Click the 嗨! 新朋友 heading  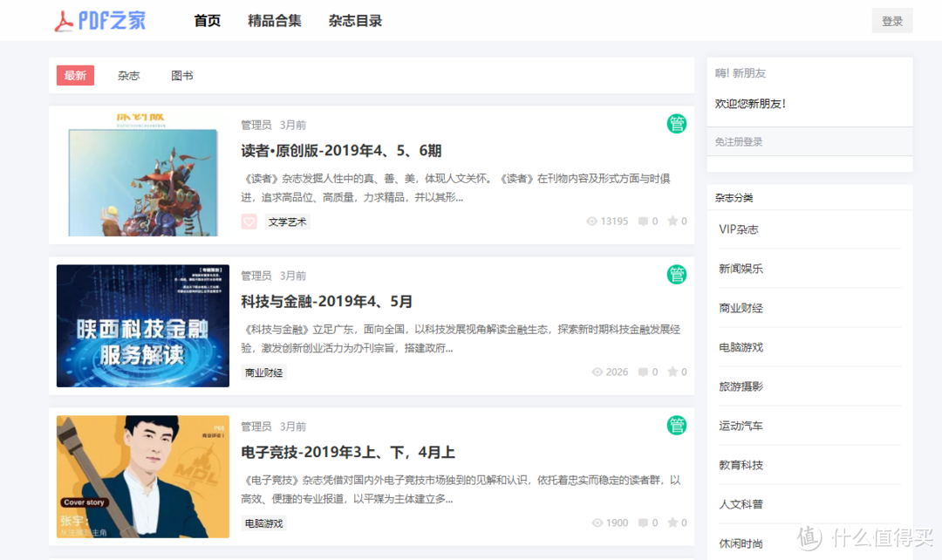tap(741, 73)
